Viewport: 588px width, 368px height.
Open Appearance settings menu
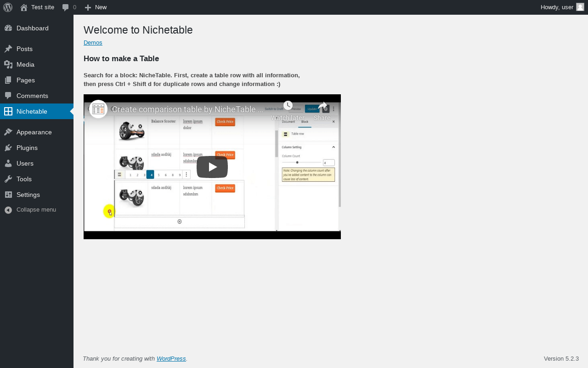tap(37, 132)
